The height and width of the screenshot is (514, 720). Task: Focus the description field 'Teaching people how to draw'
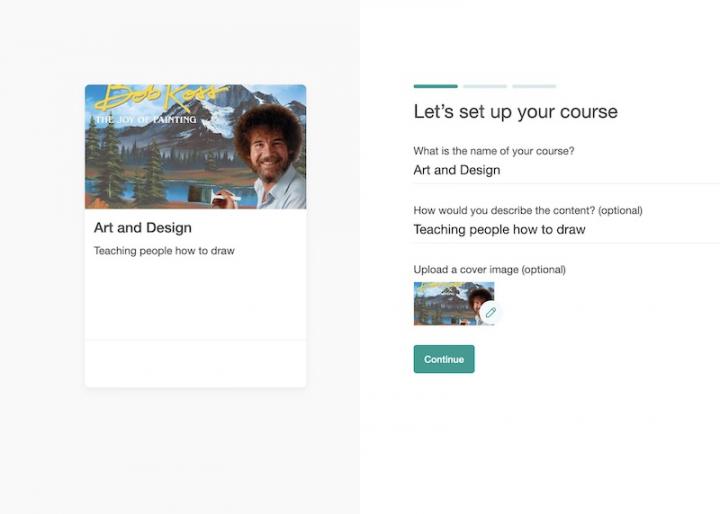567,230
